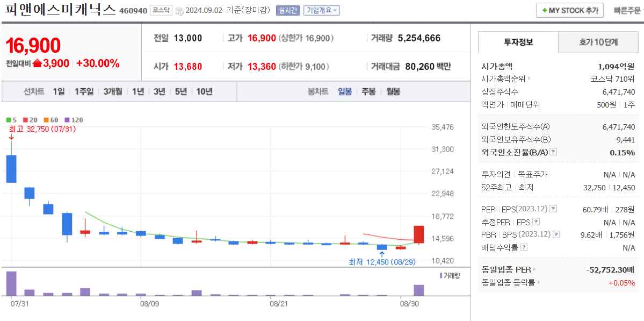The image size is (644, 321).
Task: Open help icon next to 추정PER EPS
Action: [x=536, y=222]
